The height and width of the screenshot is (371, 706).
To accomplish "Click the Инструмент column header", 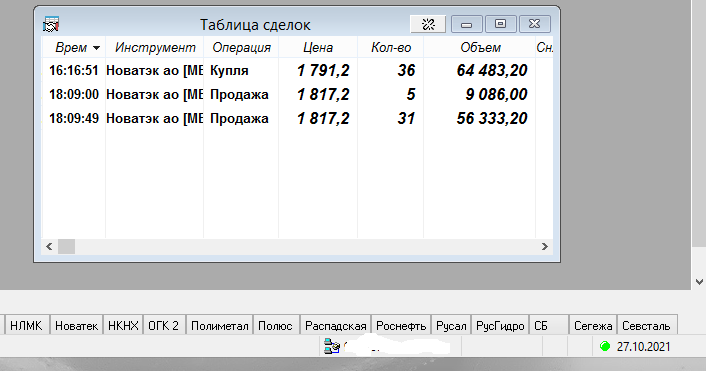I will coord(155,47).
